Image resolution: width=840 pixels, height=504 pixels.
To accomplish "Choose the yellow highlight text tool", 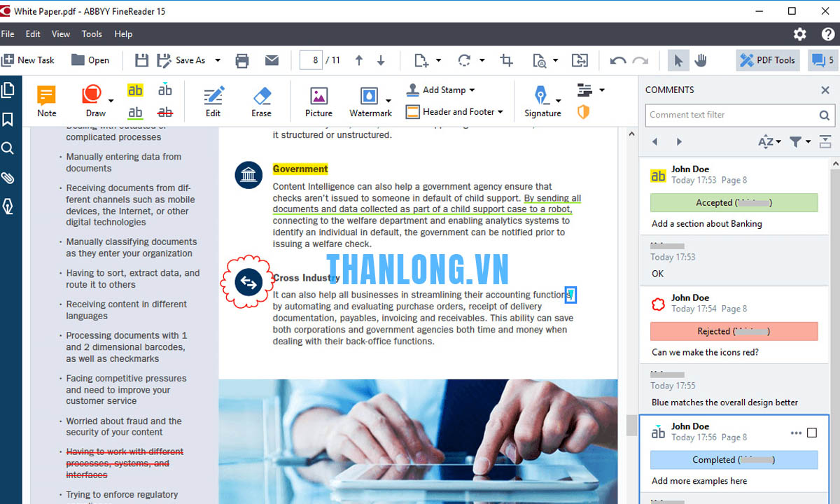I will click(x=135, y=90).
